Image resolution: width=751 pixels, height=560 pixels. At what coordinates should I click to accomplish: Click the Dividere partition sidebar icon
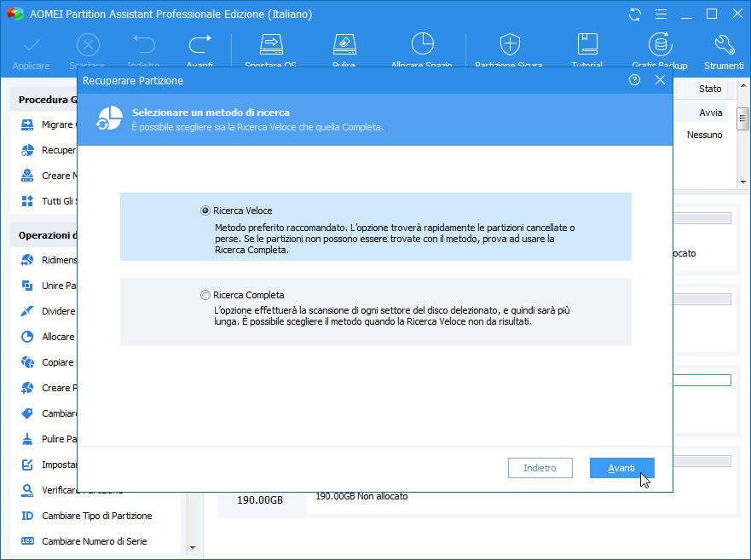[x=27, y=311]
